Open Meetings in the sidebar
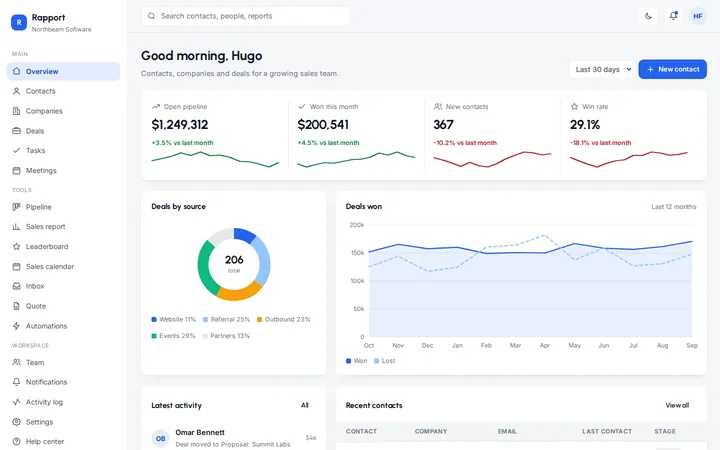The image size is (720, 450). coord(63,170)
